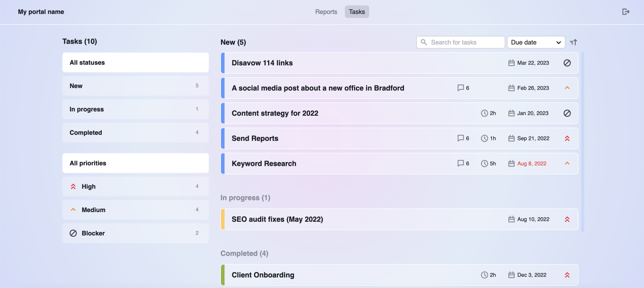The width and height of the screenshot is (644, 288).
Task: Click the Search for tasks input field
Action: click(x=460, y=42)
